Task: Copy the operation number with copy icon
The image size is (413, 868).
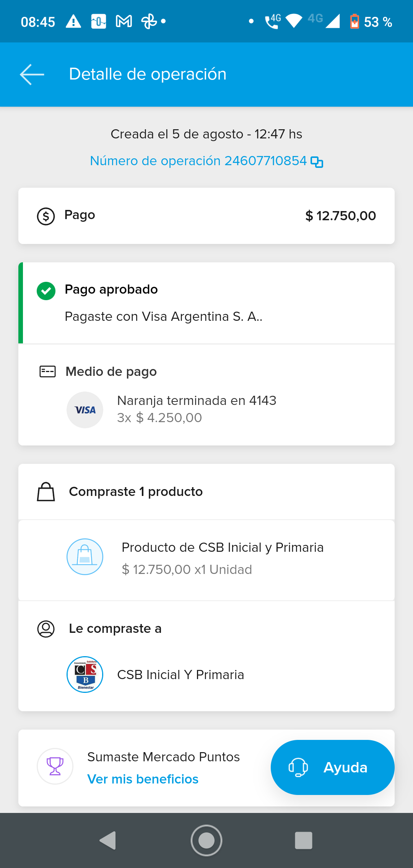Action: 317,162
